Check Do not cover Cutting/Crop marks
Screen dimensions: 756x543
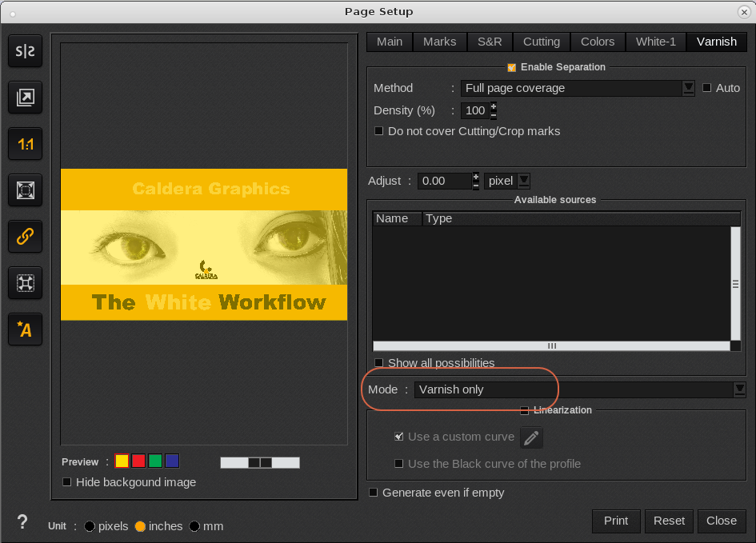[379, 131]
